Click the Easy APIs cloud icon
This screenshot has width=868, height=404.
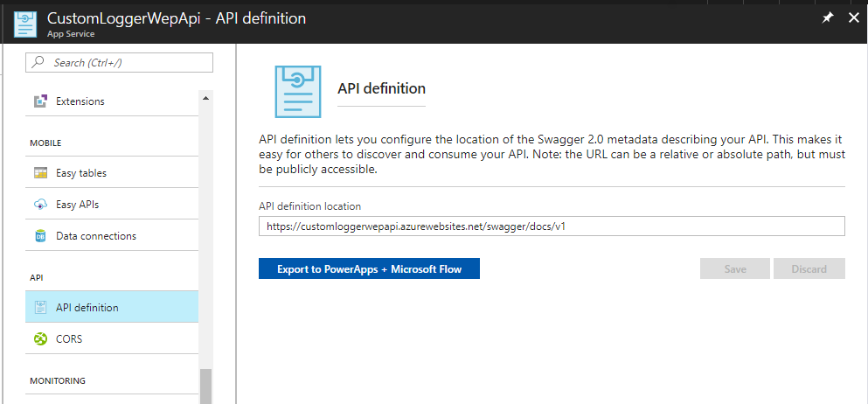pyautogui.click(x=40, y=205)
